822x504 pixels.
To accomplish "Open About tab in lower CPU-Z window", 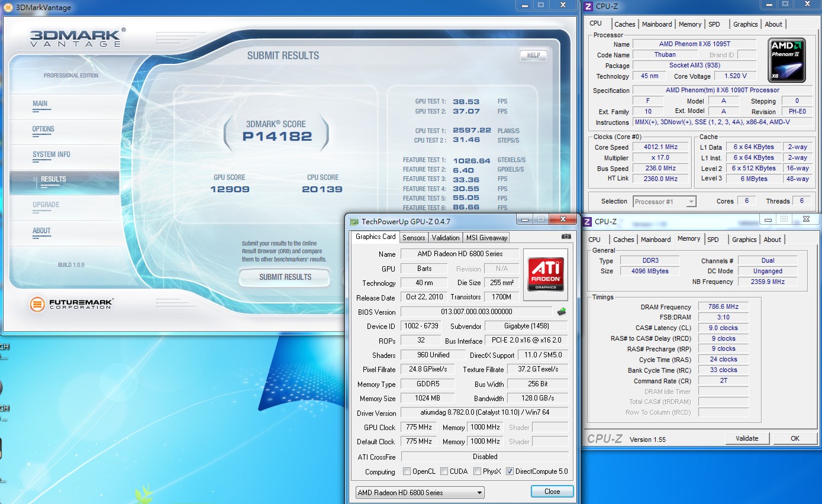I will tap(772, 240).
